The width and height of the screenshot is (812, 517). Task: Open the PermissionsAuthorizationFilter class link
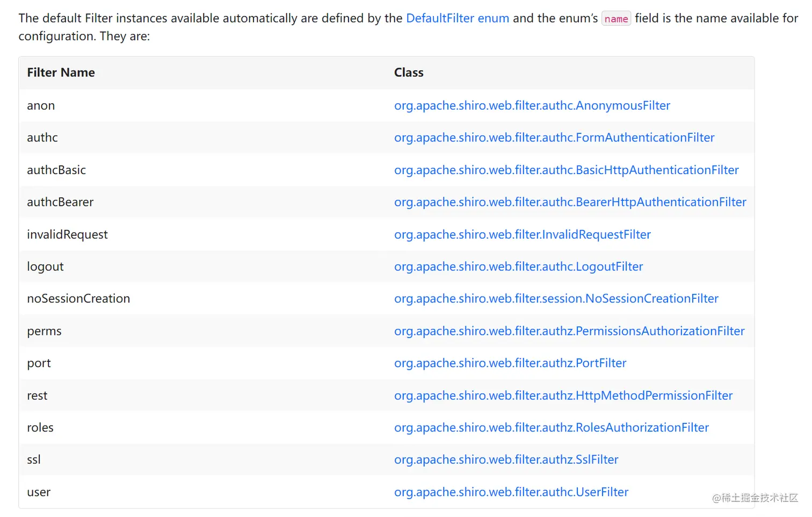click(569, 331)
